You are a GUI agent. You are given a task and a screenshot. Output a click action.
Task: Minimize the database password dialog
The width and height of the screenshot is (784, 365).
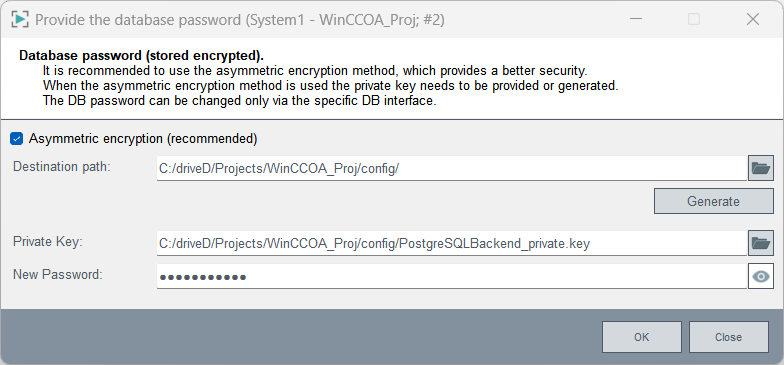point(636,20)
